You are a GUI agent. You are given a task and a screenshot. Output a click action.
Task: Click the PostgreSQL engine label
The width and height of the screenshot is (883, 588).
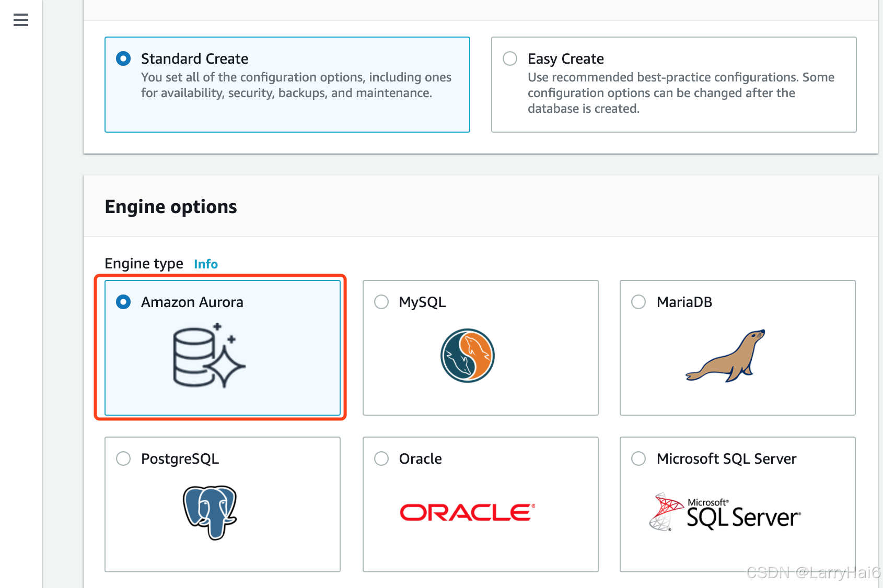coord(180,459)
